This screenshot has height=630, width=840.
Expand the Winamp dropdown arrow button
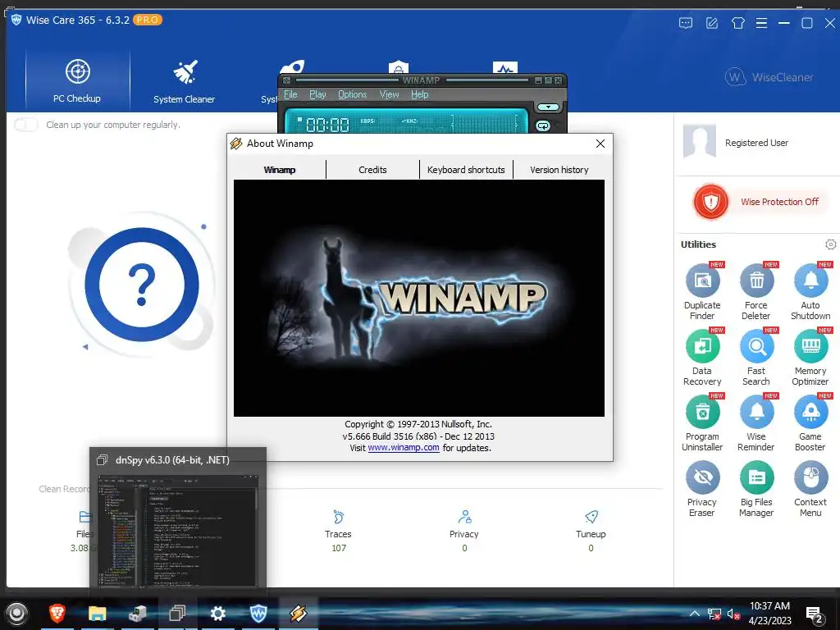point(548,107)
